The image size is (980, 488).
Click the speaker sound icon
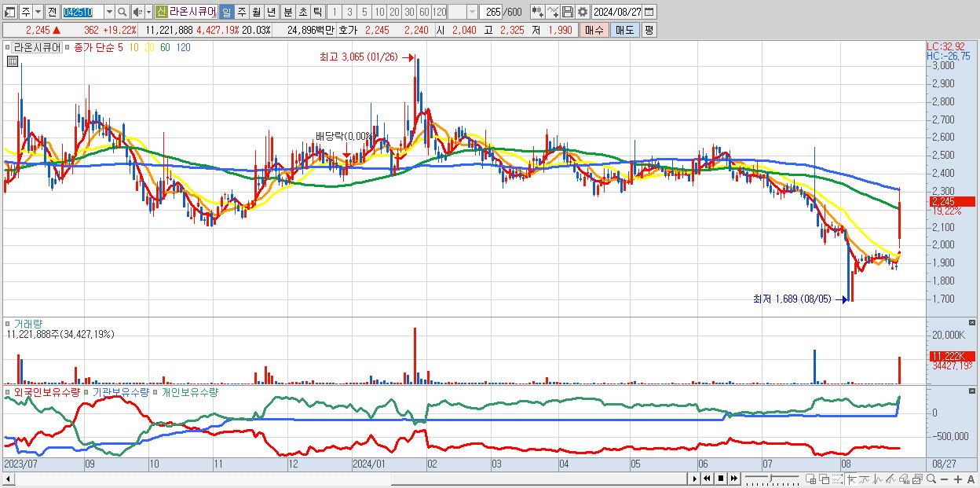(x=137, y=12)
